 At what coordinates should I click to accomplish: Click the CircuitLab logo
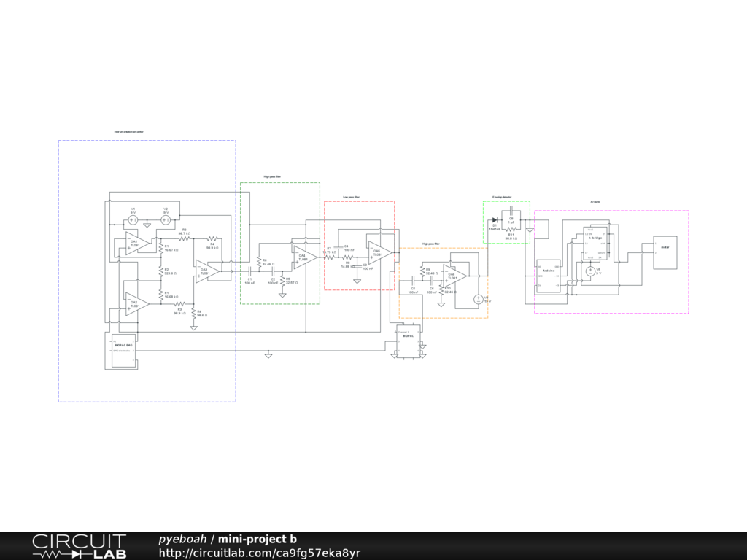coord(79,546)
